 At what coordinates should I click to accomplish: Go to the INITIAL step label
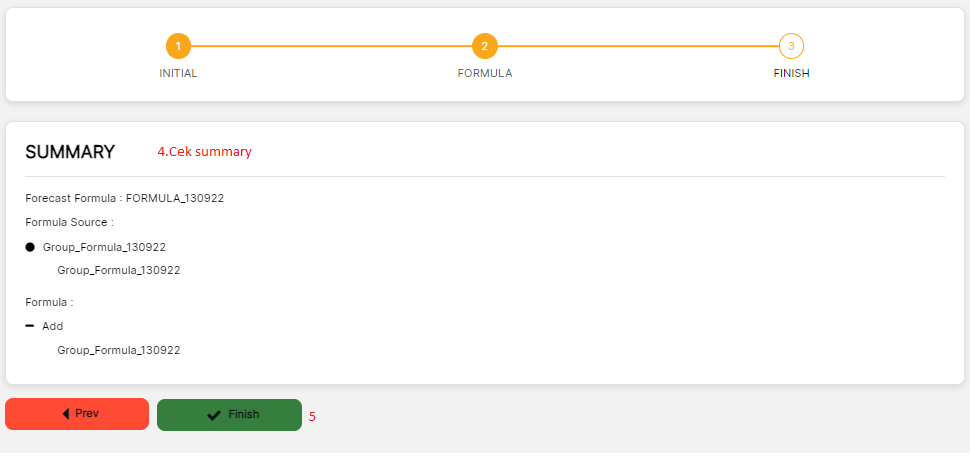pos(178,73)
